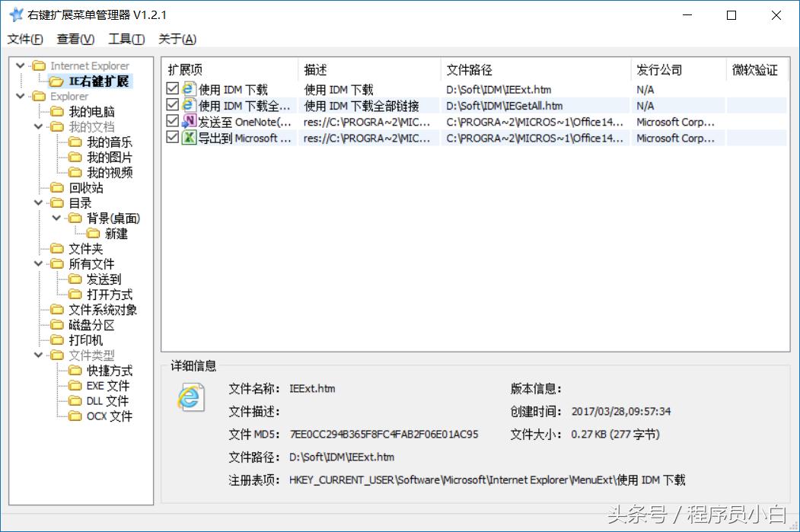Screen dimensions: 800x532
Task: Open the 关于(A) menu
Action: (x=177, y=39)
